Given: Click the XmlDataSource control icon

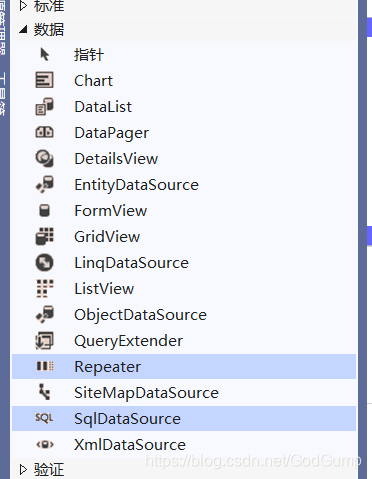Looking at the screenshot, I should coord(45,444).
